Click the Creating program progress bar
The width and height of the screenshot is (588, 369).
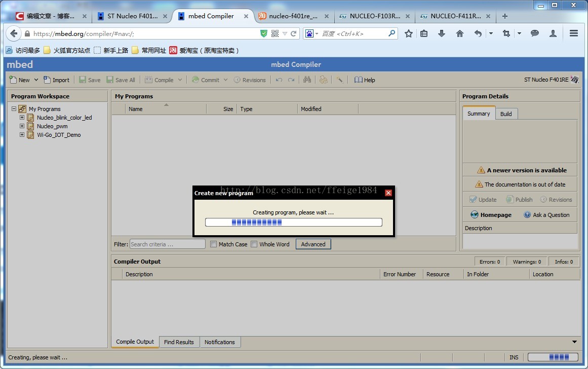click(294, 222)
